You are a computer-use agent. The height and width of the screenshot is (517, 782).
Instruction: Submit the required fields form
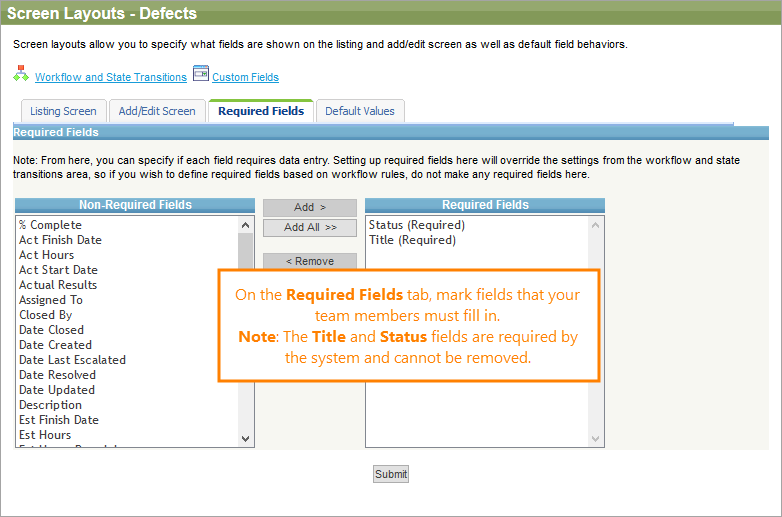click(x=391, y=474)
